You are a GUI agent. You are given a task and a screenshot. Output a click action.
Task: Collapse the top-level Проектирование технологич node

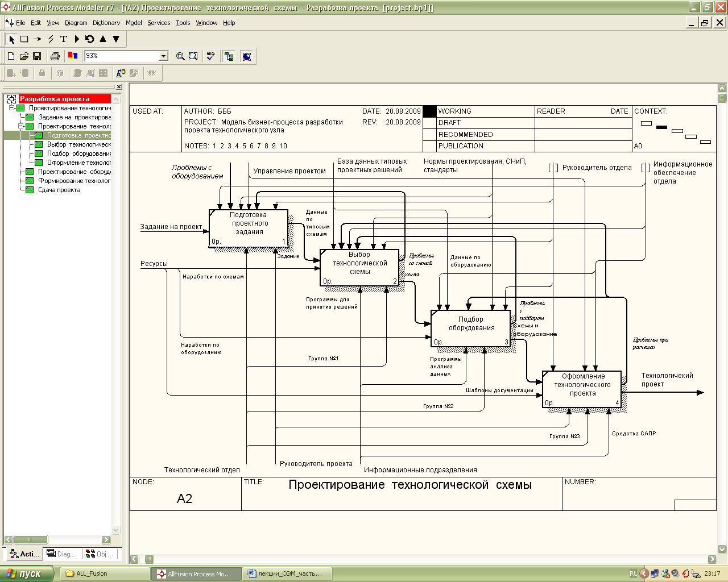[x=11, y=108]
